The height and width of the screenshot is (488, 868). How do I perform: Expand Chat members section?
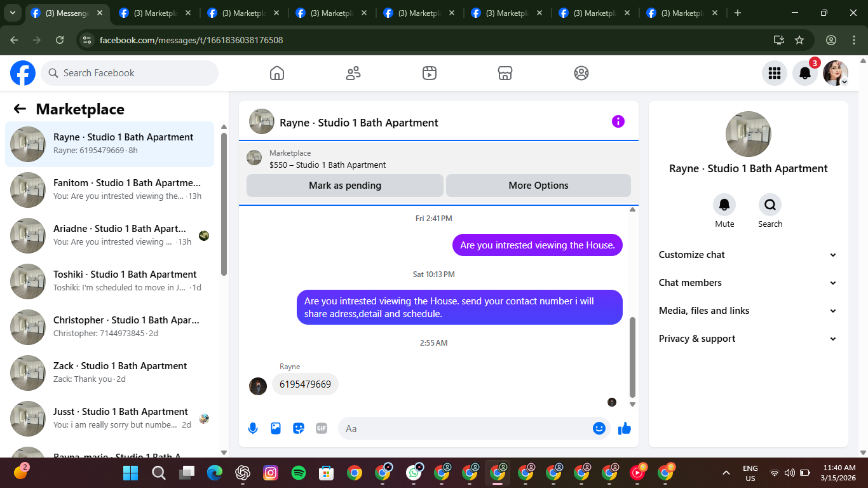pyautogui.click(x=748, y=283)
